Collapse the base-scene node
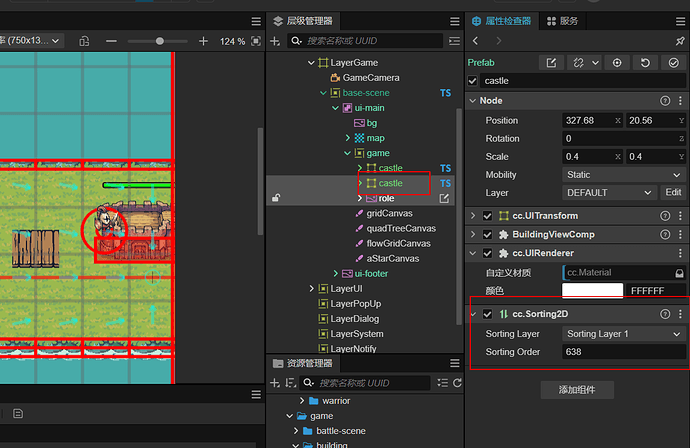Image resolution: width=690 pixels, height=448 pixels. click(323, 93)
